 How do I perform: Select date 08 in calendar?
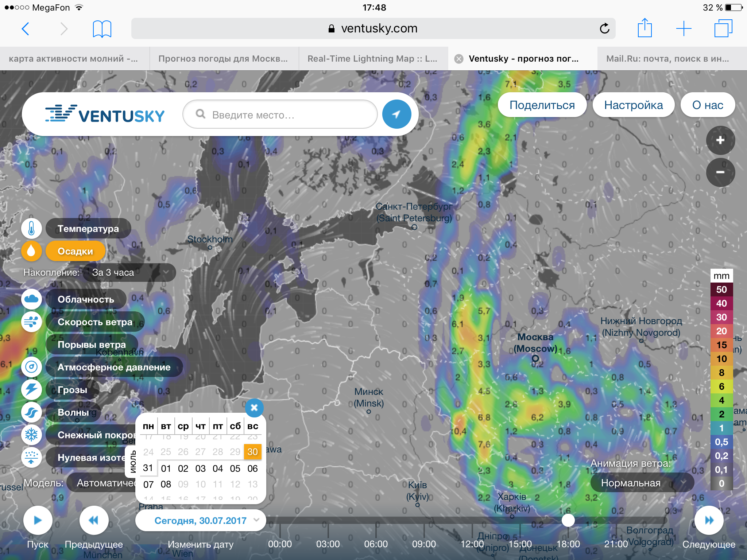(x=166, y=484)
